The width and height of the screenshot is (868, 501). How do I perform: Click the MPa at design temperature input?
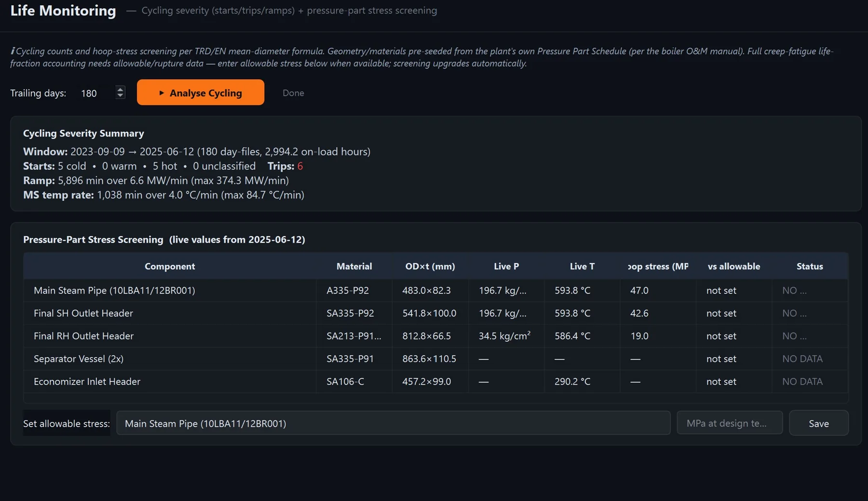tap(729, 423)
